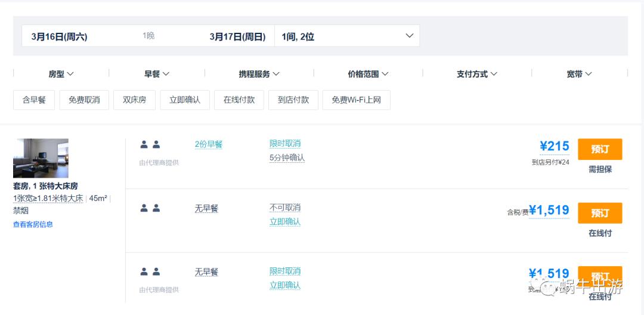Screen dimensions: 644x315
Task: Click 无早餐 in the last room row
Action: [206, 272]
